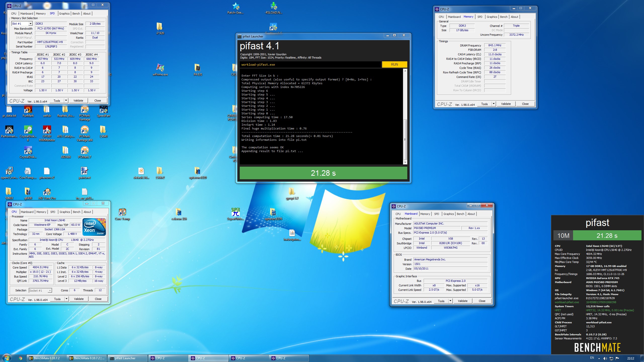Switch to Graphics tab in Memory CPU-Z window

(492, 17)
